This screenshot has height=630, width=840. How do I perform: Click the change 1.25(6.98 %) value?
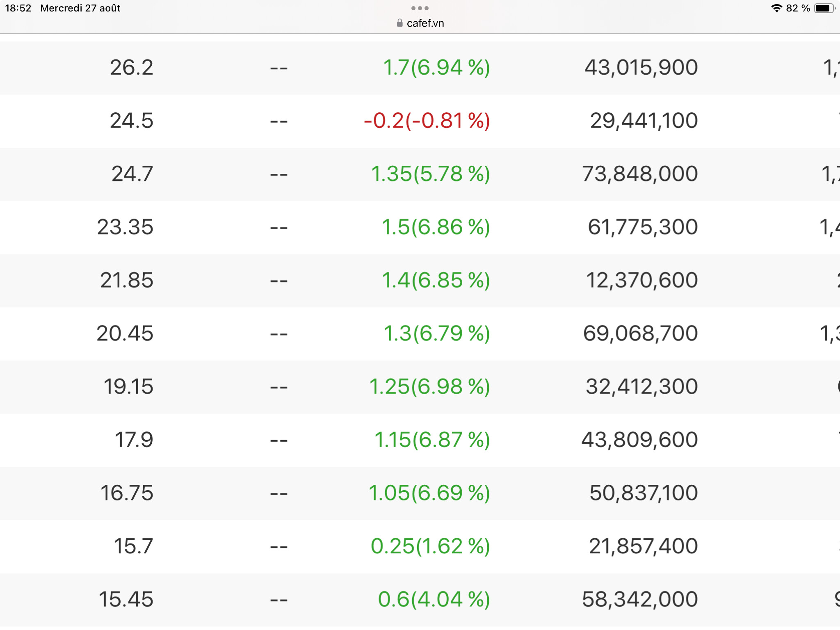(x=429, y=387)
